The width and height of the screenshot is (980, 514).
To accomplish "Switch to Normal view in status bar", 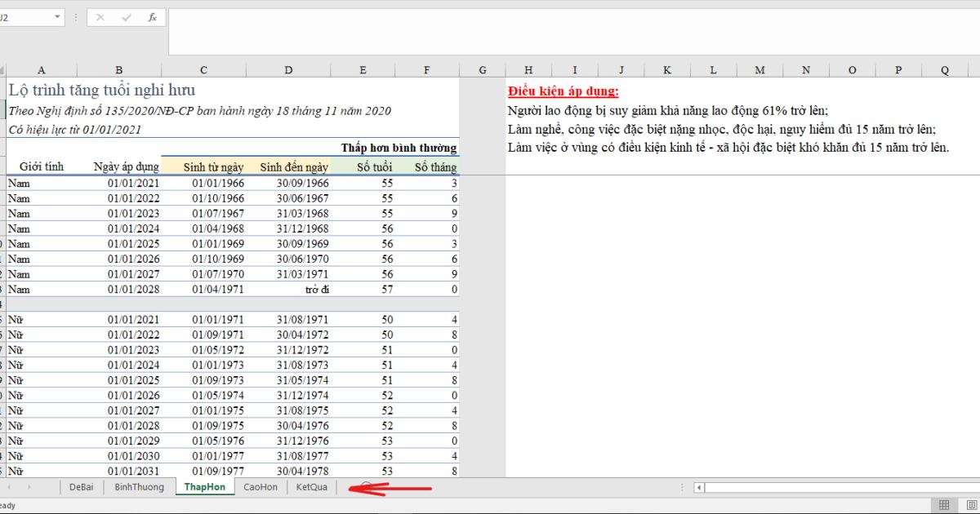I will click(944, 505).
